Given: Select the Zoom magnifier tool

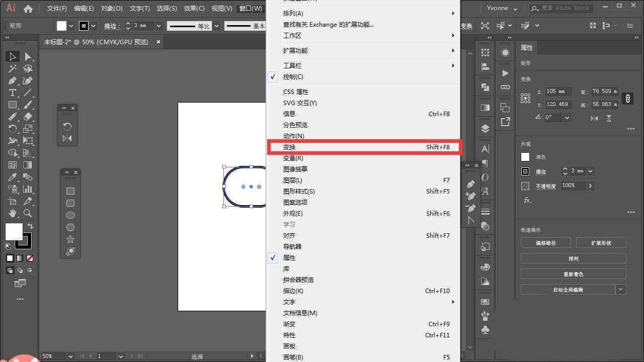Looking at the screenshot, I should 28,214.
